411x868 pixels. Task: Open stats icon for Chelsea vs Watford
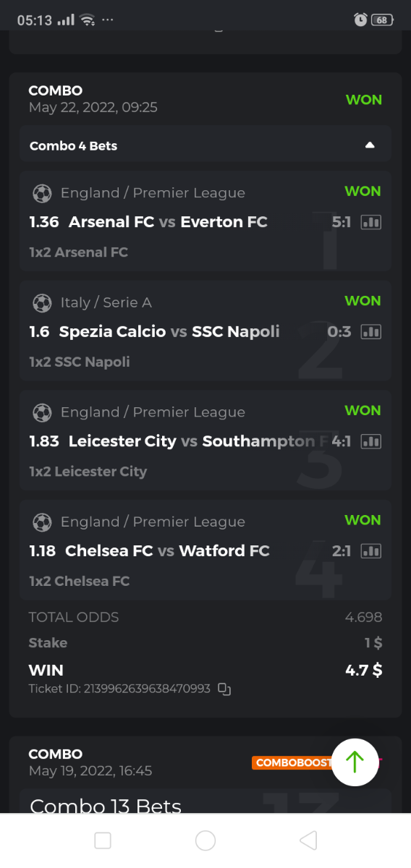(370, 551)
